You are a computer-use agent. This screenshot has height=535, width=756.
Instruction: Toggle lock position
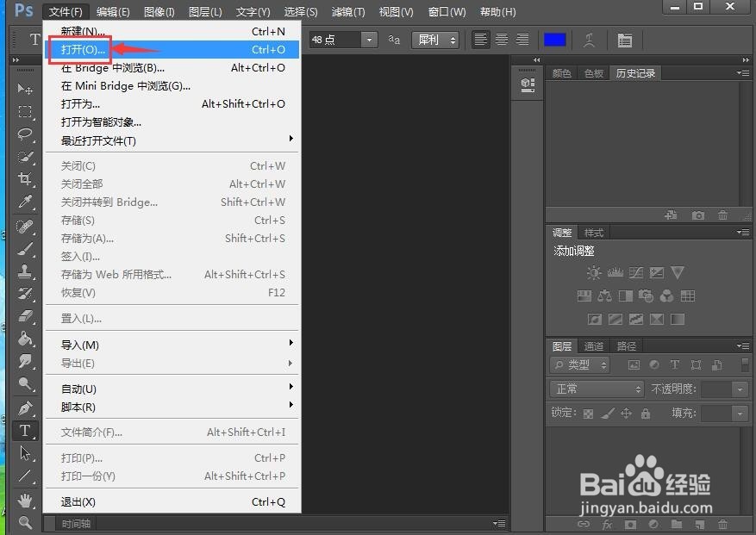point(627,413)
